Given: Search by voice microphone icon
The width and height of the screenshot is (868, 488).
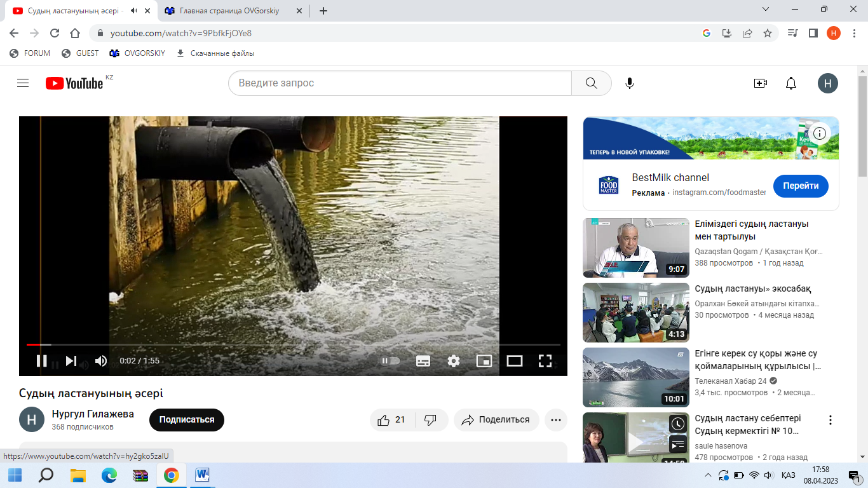Looking at the screenshot, I should 630,83.
